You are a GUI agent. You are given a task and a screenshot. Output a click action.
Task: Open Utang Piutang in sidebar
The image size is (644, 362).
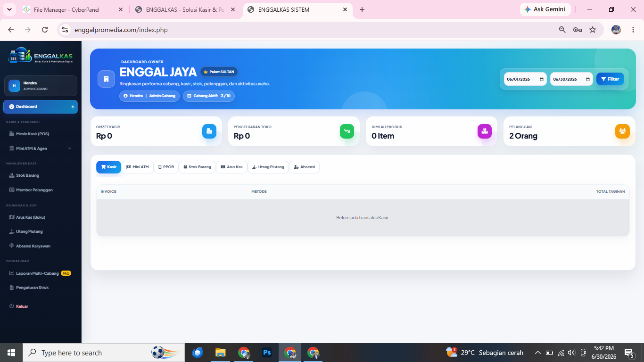pyautogui.click(x=41, y=231)
